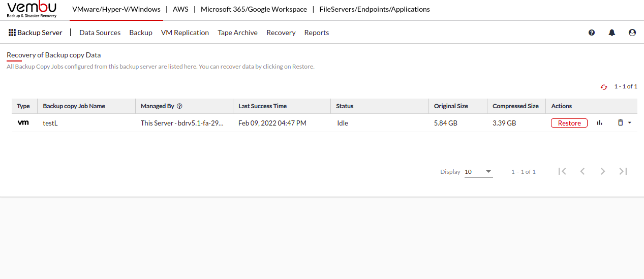The image size is (644, 279).
Task: Go to the next page arrow
Action: tap(603, 171)
